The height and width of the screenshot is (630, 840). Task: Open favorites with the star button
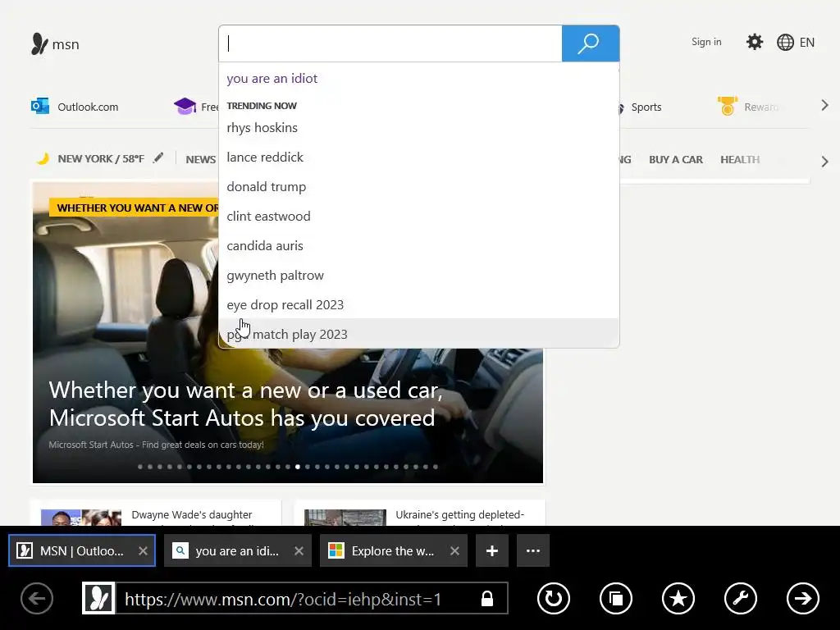pos(678,598)
